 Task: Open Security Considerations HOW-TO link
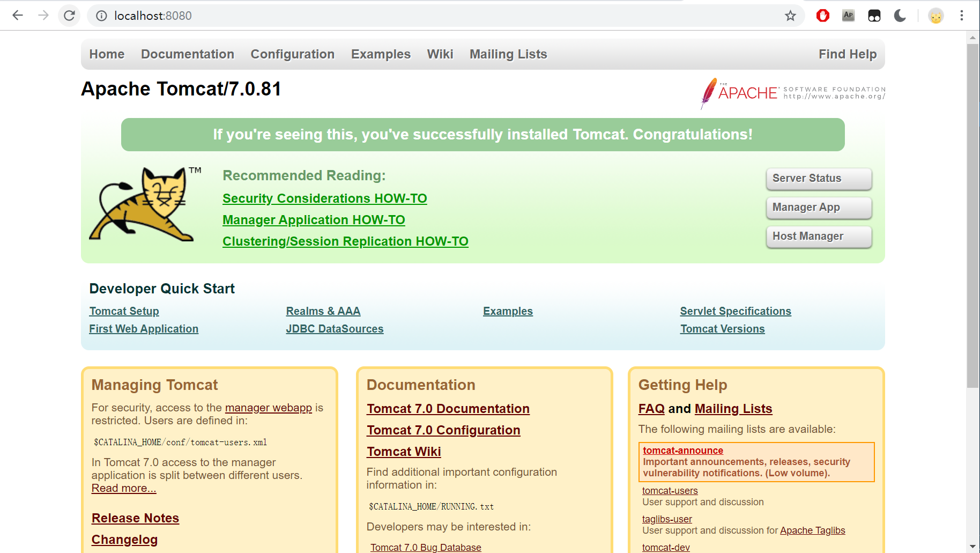coord(325,198)
